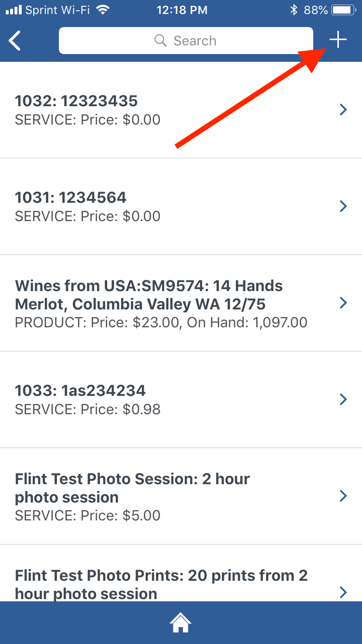This screenshot has width=362, height=644.
Task: Open chevron for Flint Test Photo Session
Action: 343,496
